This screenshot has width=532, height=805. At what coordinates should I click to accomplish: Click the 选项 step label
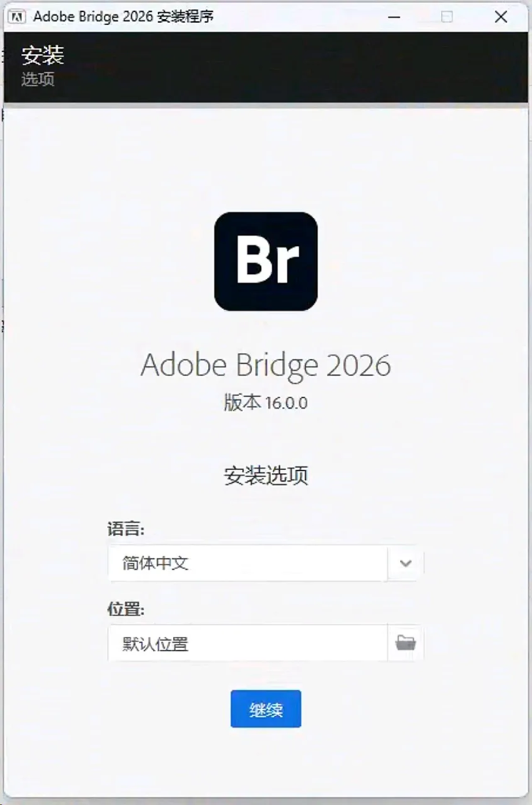point(37,79)
